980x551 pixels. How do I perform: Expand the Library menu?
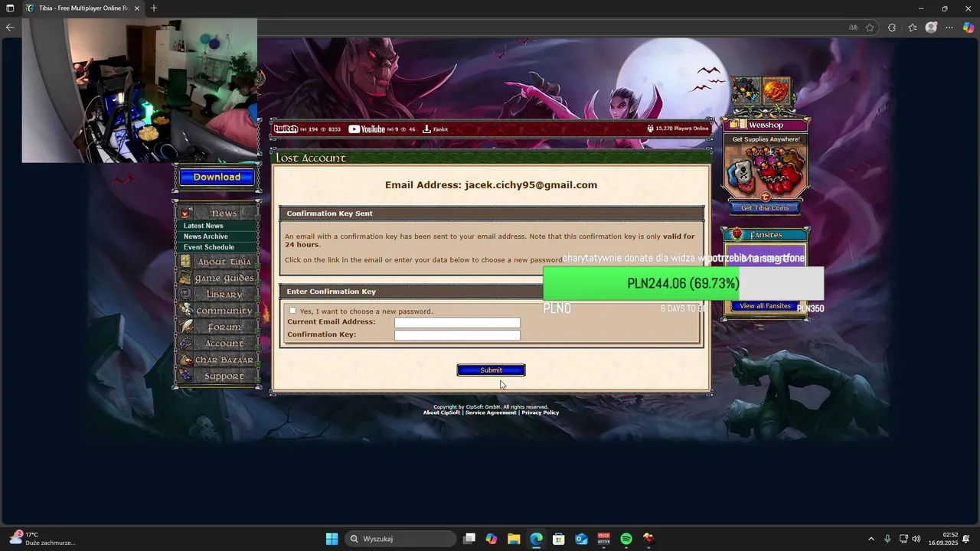point(217,294)
